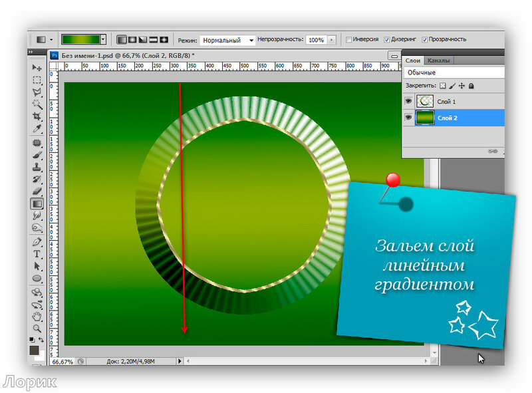Select the Crop tool
The width and height of the screenshot is (532, 393).
pos(37,116)
